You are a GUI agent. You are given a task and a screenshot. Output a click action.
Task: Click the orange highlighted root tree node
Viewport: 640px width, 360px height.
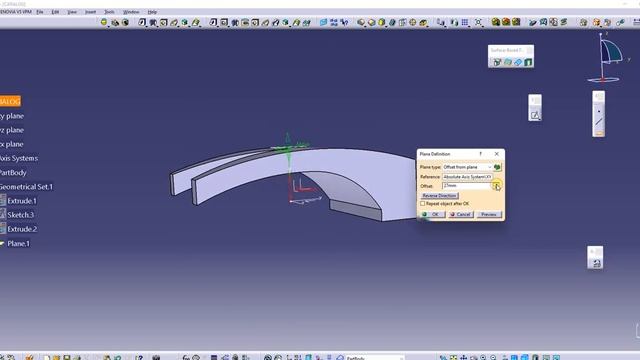10,101
